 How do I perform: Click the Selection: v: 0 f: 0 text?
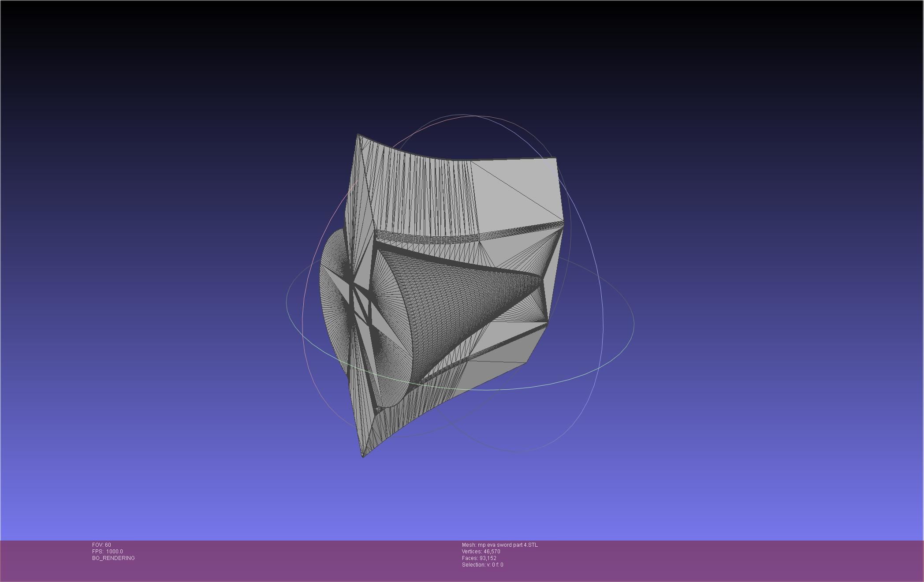coord(482,565)
